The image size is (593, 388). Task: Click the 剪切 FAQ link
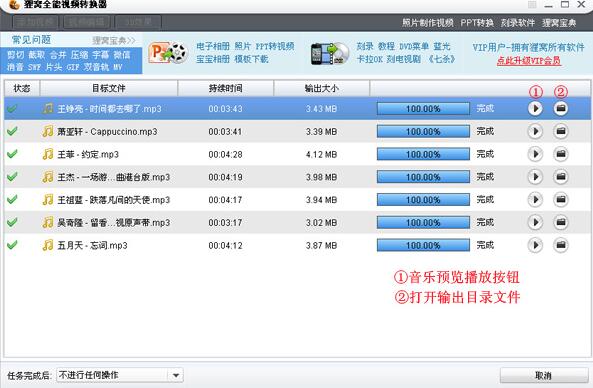(16, 55)
